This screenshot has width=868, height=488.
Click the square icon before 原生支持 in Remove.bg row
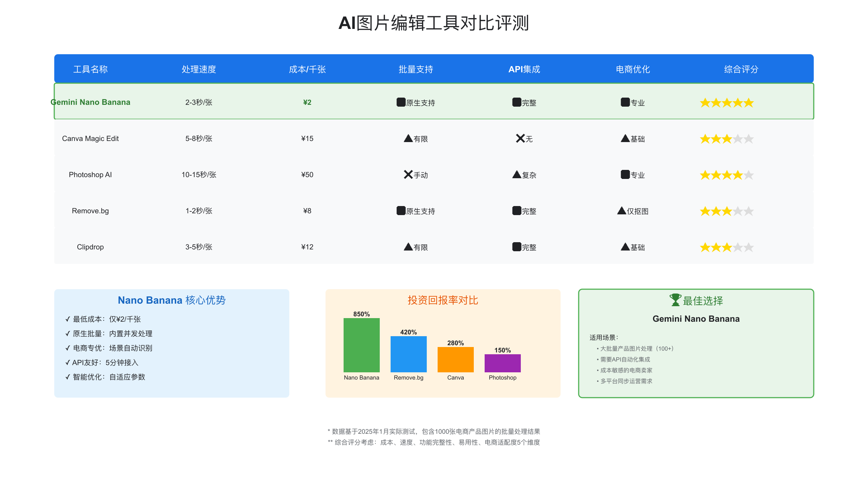[401, 211]
